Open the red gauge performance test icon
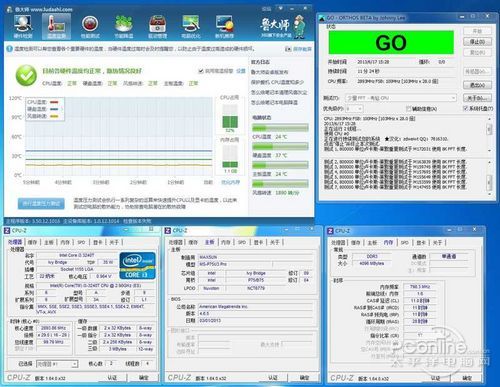The width and height of the screenshot is (500, 387). (90, 26)
